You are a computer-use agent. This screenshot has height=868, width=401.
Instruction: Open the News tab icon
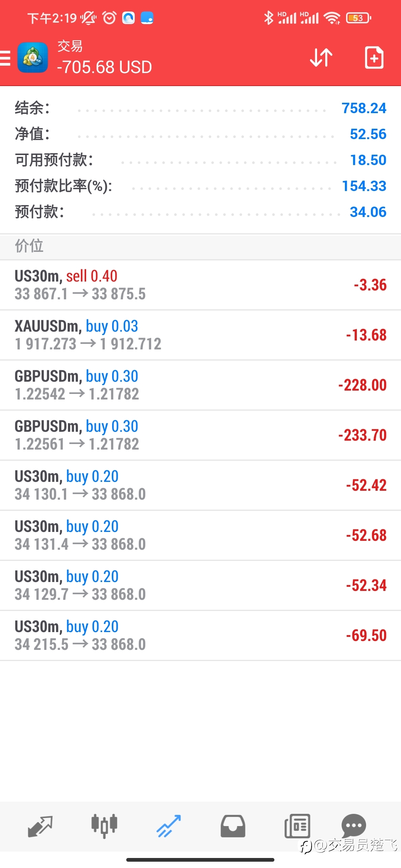pos(297,826)
